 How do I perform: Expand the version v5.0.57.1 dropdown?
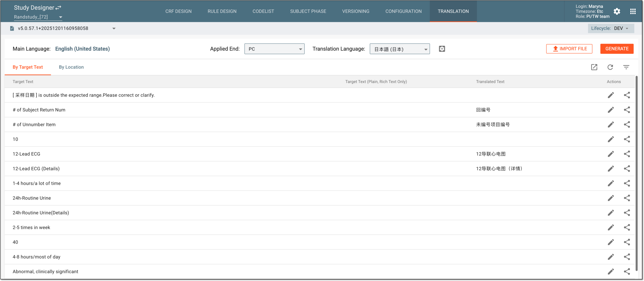(x=114, y=29)
